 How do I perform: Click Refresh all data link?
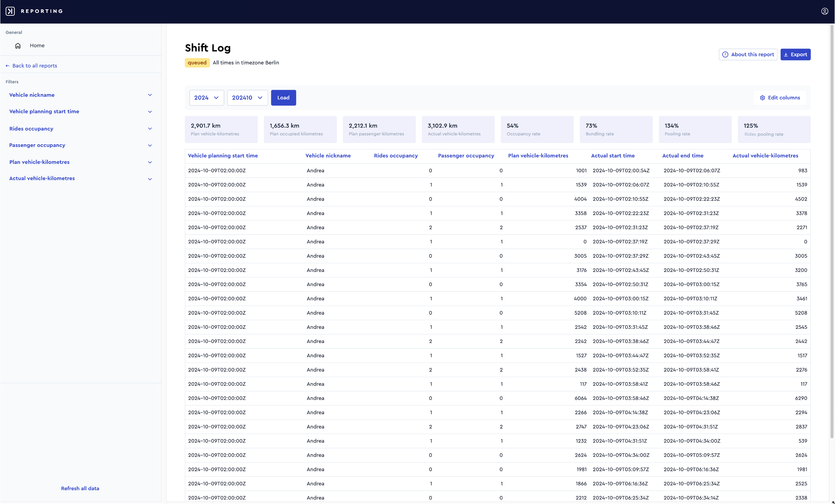80,488
